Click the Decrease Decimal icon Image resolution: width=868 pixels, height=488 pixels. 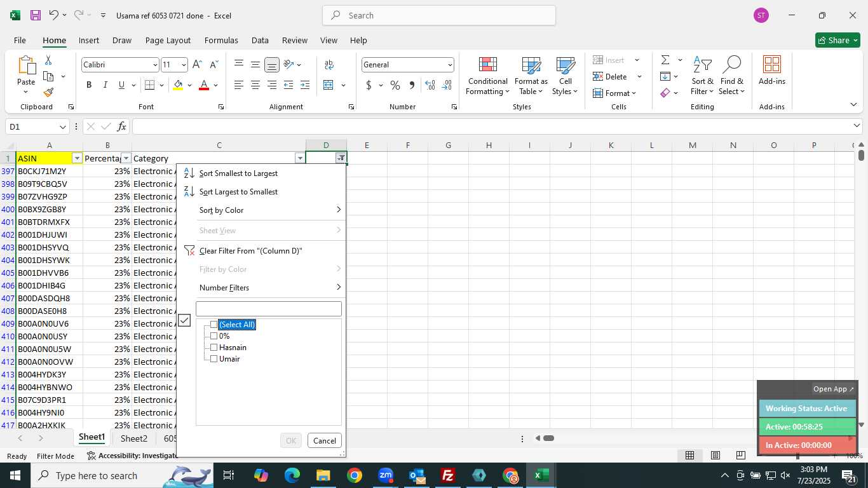click(x=447, y=85)
